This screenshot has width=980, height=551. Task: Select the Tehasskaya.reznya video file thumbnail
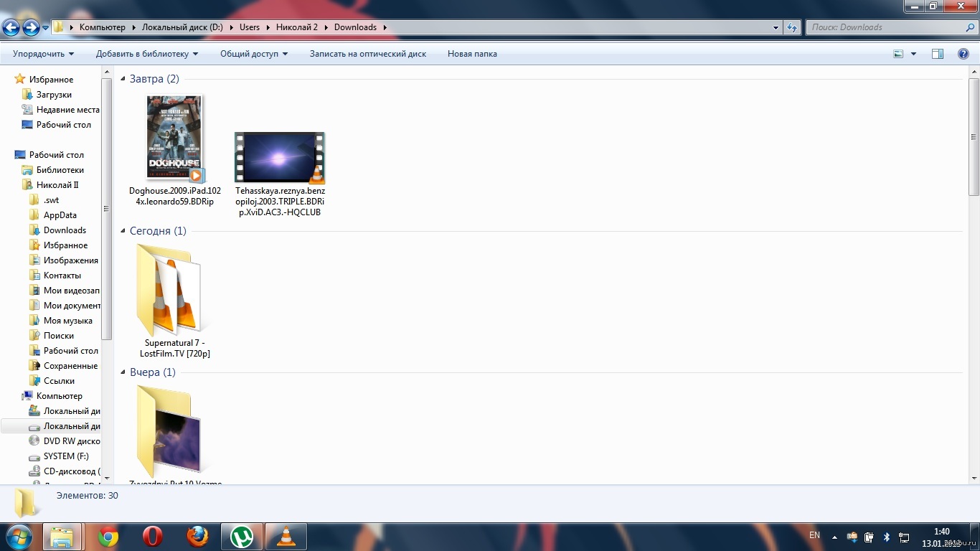(x=280, y=157)
